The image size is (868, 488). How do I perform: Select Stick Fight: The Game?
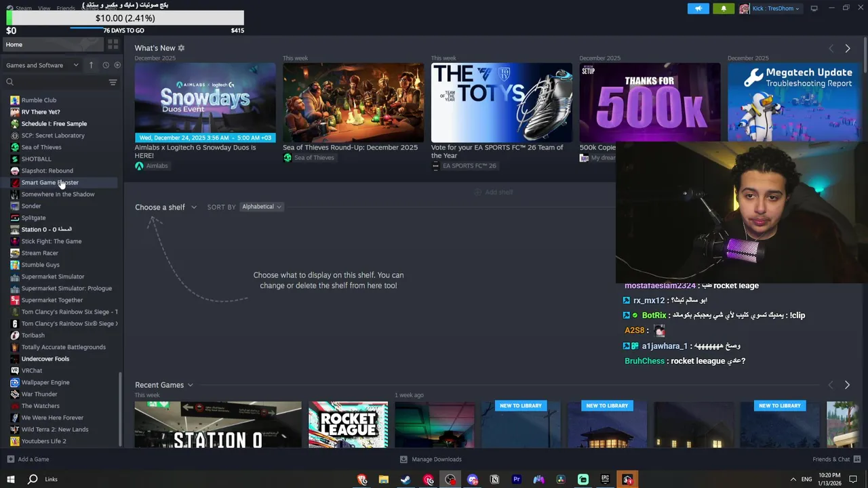(x=52, y=241)
